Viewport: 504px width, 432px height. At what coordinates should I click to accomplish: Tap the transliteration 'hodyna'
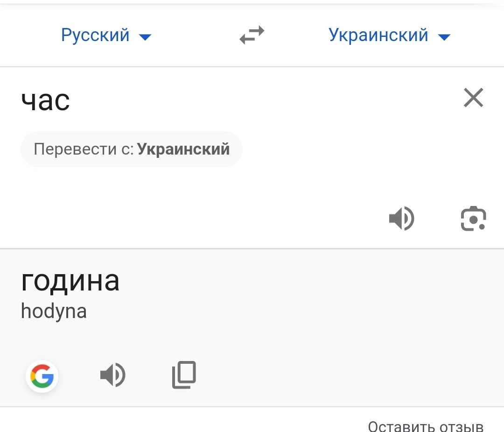click(54, 312)
